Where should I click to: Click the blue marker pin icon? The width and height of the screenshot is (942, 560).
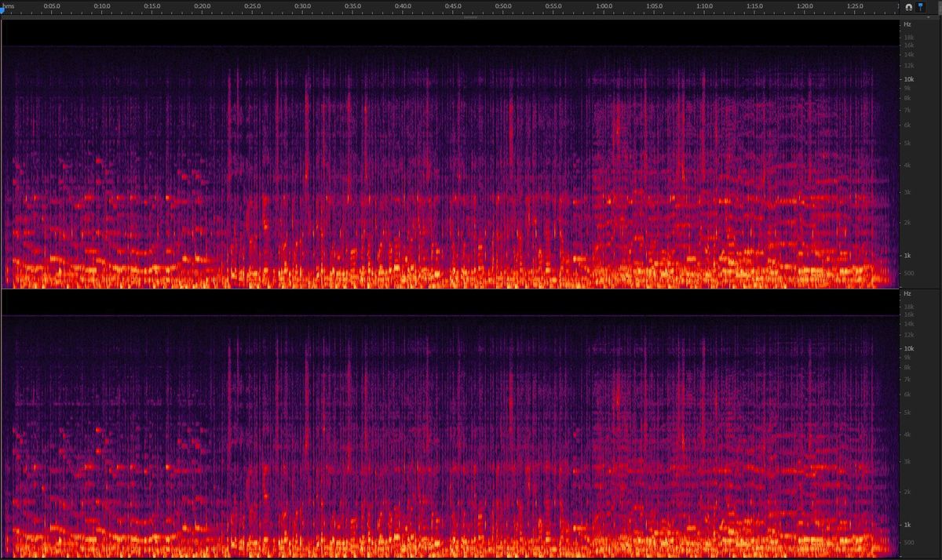point(920,5)
